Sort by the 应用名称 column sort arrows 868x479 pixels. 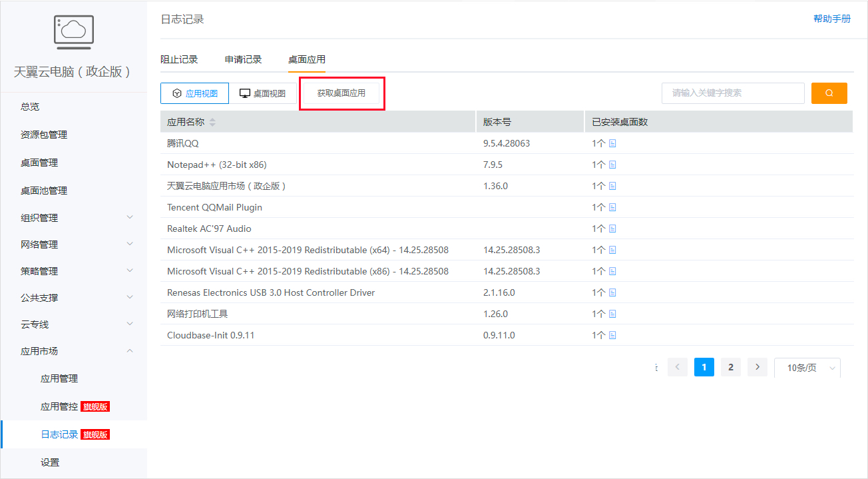(x=212, y=123)
